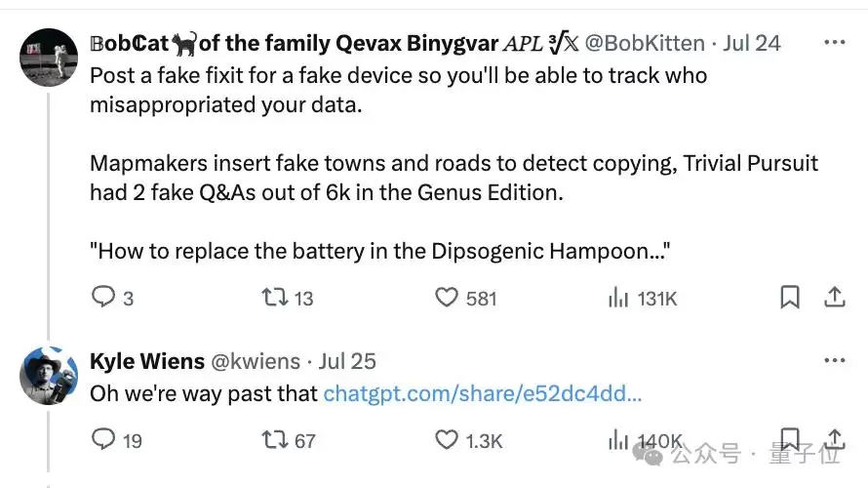The height and width of the screenshot is (488, 868).
Task: View analytics showing 131K views
Action: pyautogui.click(x=642, y=299)
